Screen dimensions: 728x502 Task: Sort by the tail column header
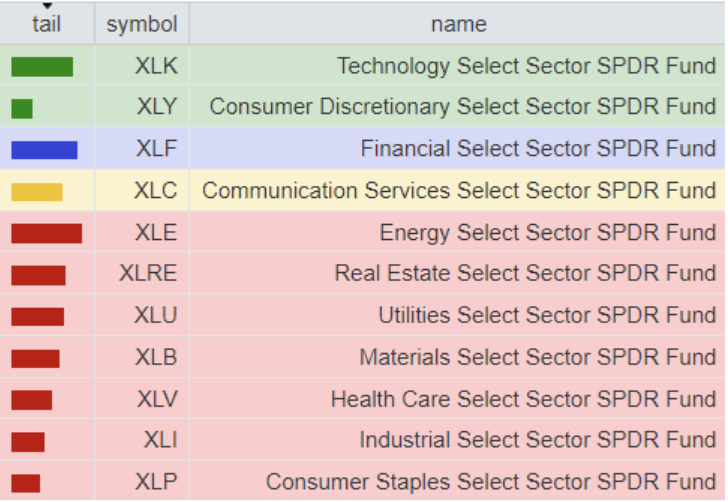point(46,25)
